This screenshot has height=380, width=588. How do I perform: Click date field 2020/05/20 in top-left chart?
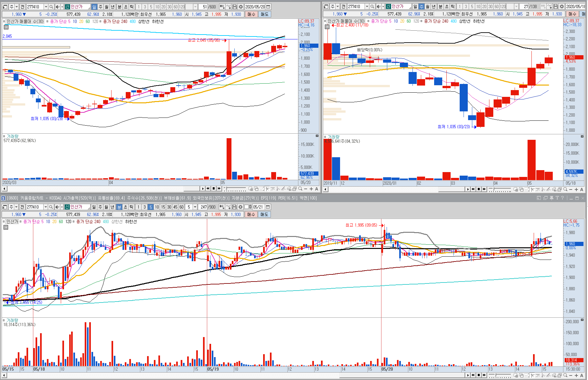(255, 7)
